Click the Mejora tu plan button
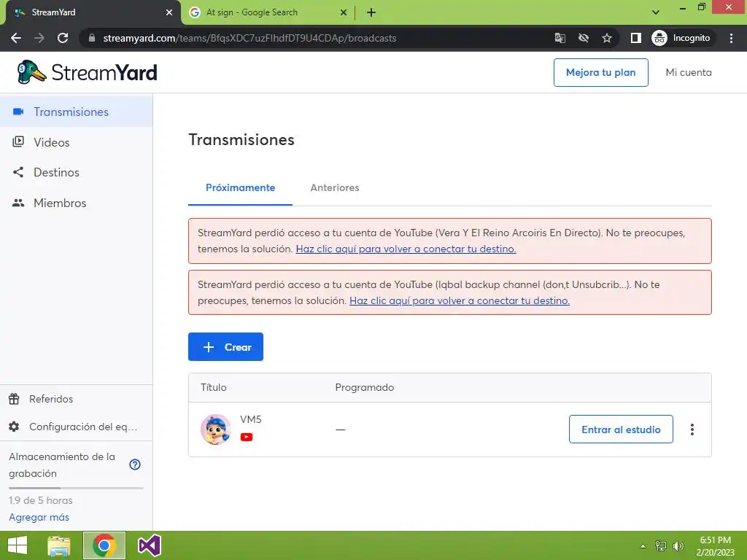Screen dimensions: 747x560 [601, 72]
